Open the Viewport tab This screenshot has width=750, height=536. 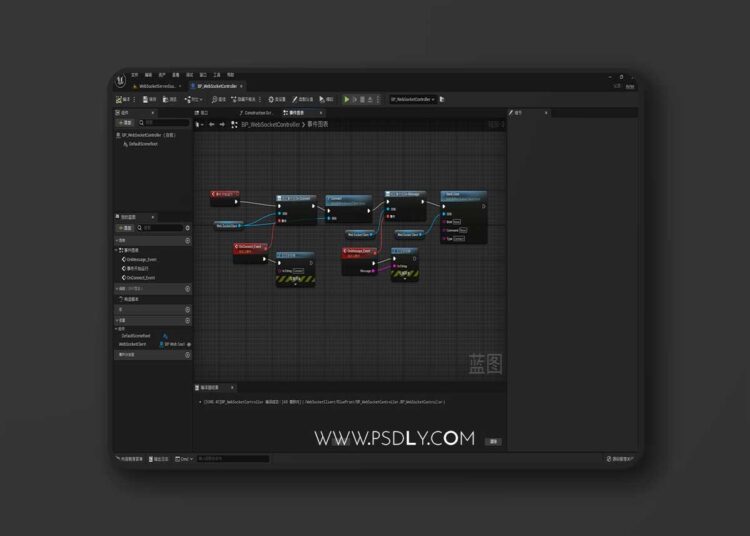(x=202, y=113)
